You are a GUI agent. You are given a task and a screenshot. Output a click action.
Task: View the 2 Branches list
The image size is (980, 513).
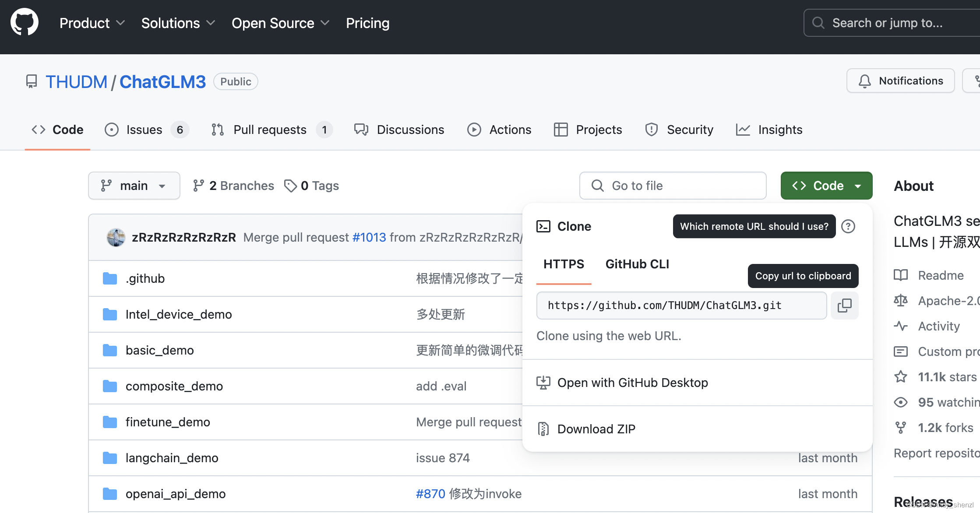(x=233, y=186)
